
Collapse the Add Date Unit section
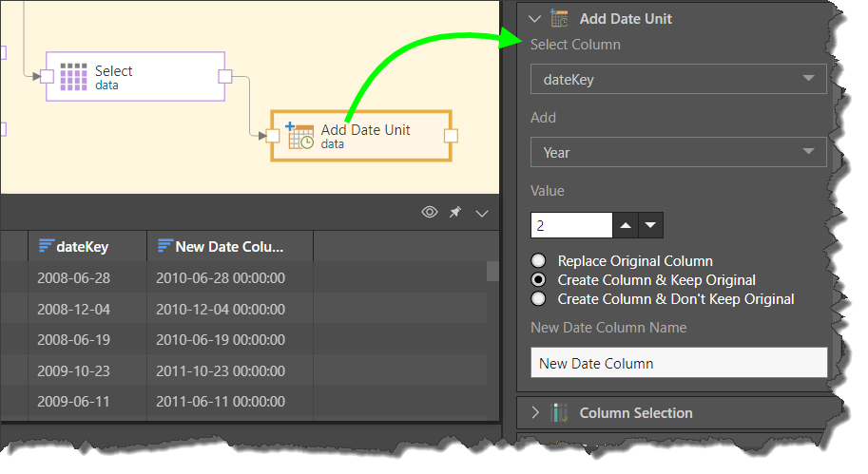point(534,18)
